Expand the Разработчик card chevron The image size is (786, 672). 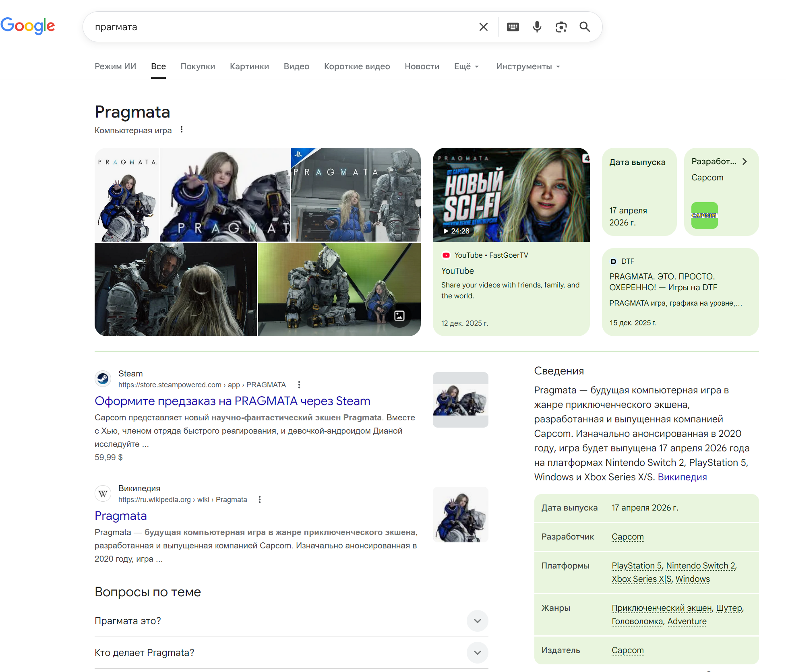[x=745, y=161]
